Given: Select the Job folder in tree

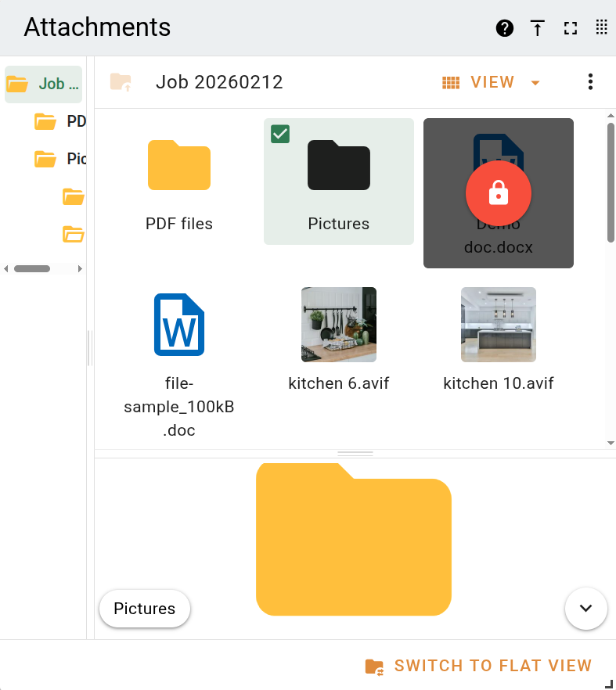Looking at the screenshot, I should coord(43,84).
